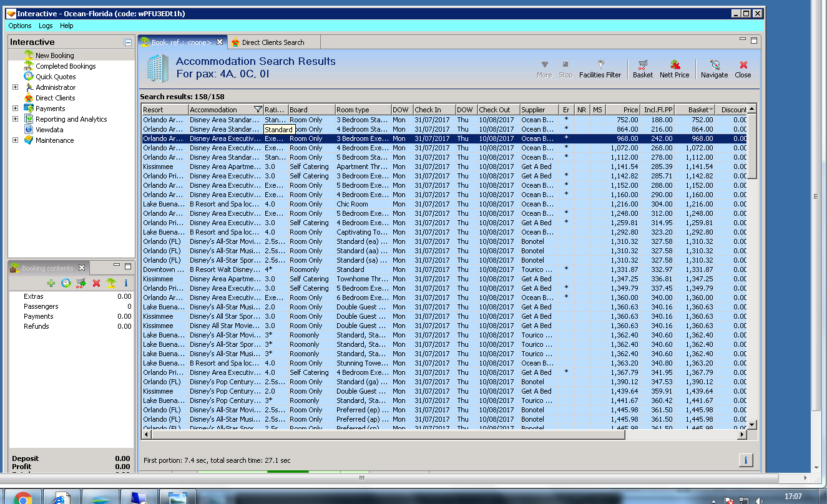Click the red X delete icon in Booking contents
The height and width of the screenshot is (504, 827).
pyautogui.click(x=96, y=283)
